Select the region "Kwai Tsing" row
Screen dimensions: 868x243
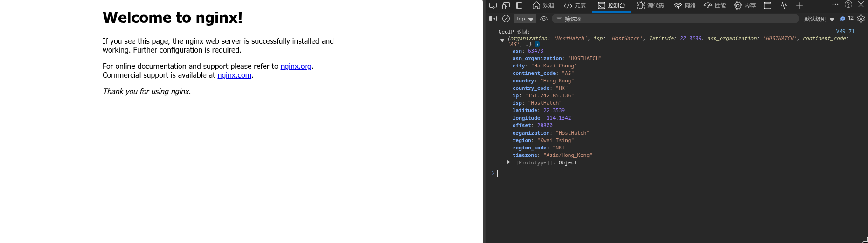pyautogui.click(x=543, y=141)
